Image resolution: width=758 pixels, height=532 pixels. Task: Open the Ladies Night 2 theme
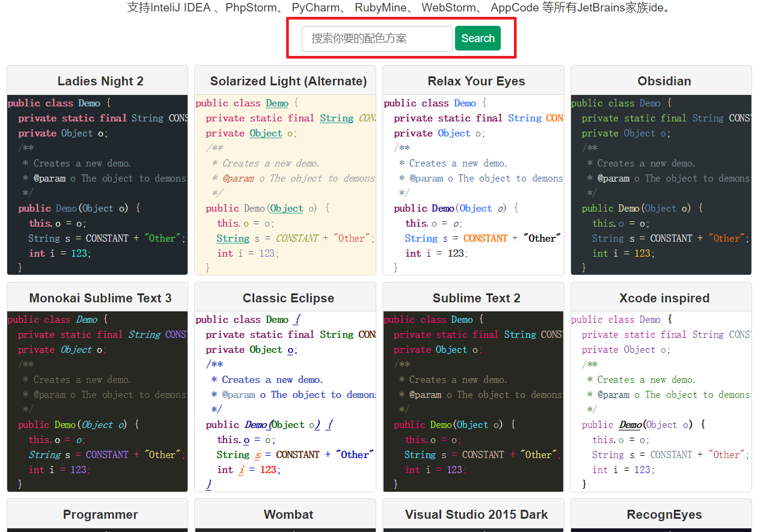(x=100, y=81)
